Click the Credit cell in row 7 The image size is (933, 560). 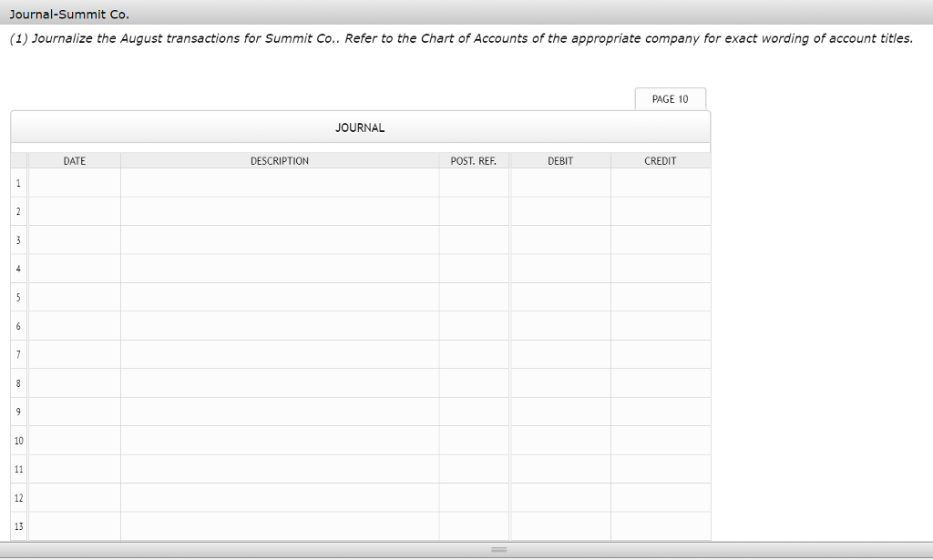pyautogui.click(x=661, y=354)
